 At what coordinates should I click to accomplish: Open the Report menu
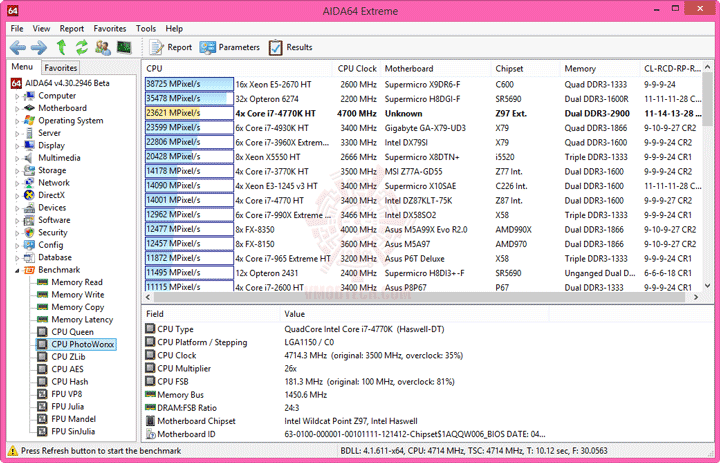click(x=72, y=28)
